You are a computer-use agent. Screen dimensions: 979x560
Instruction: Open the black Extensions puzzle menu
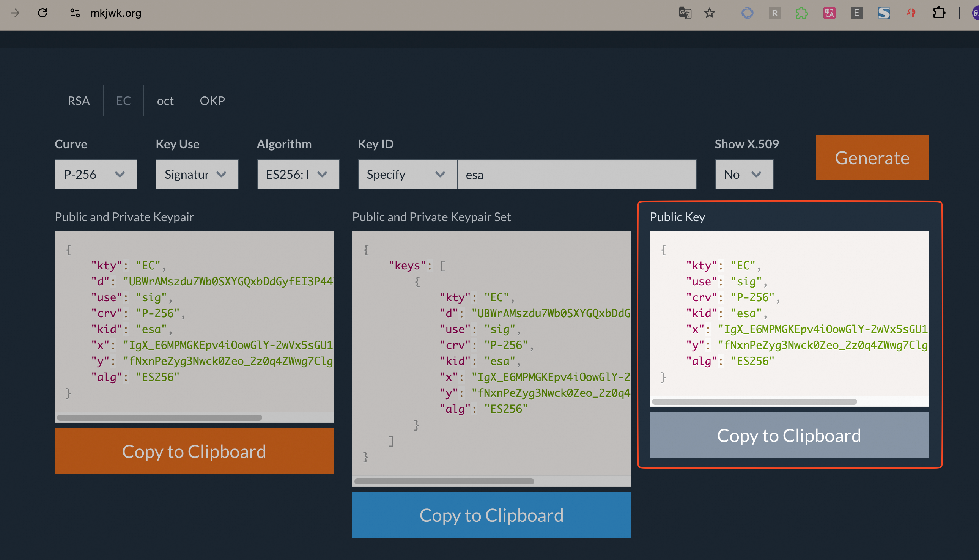pyautogui.click(x=939, y=13)
